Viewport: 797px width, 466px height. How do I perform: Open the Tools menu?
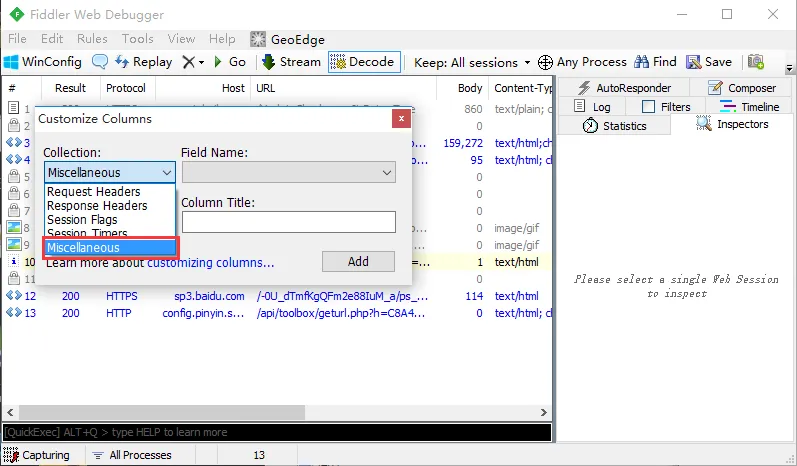(x=137, y=39)
